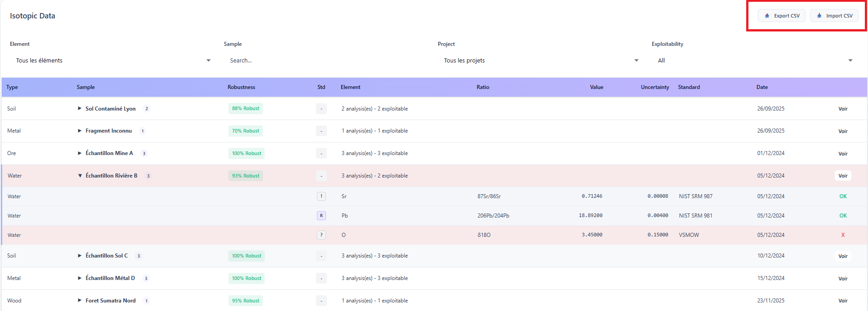Click the OK status in Sr row
Image resolution: width=868 pixels, height=311 pixels.
coord(843,196)
